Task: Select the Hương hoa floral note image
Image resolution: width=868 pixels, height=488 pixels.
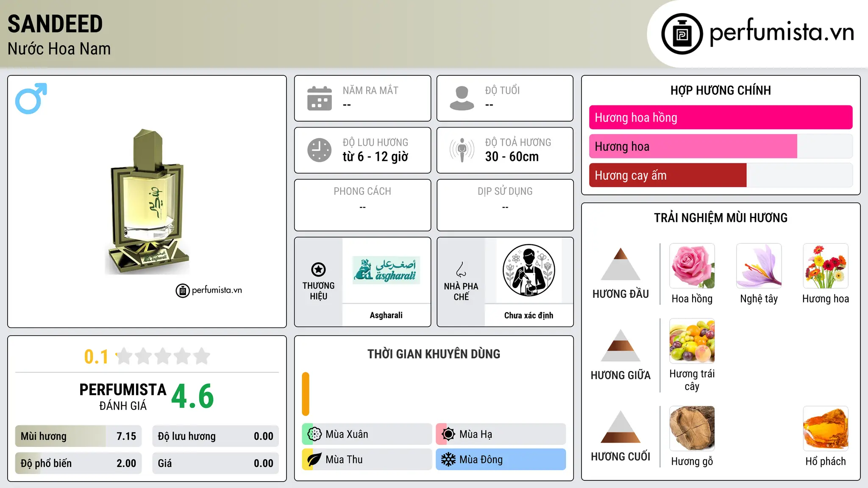Action: [x=826, y=266]
